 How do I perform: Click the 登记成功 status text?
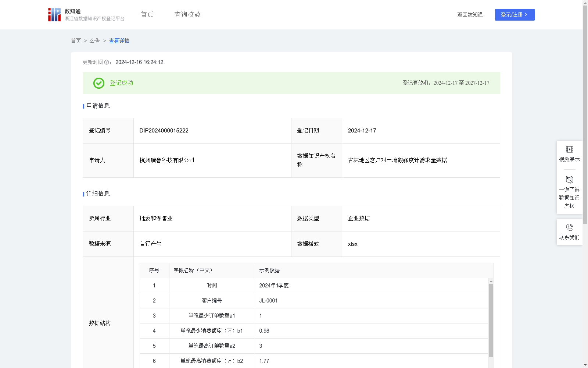click(x=121, y=83)
